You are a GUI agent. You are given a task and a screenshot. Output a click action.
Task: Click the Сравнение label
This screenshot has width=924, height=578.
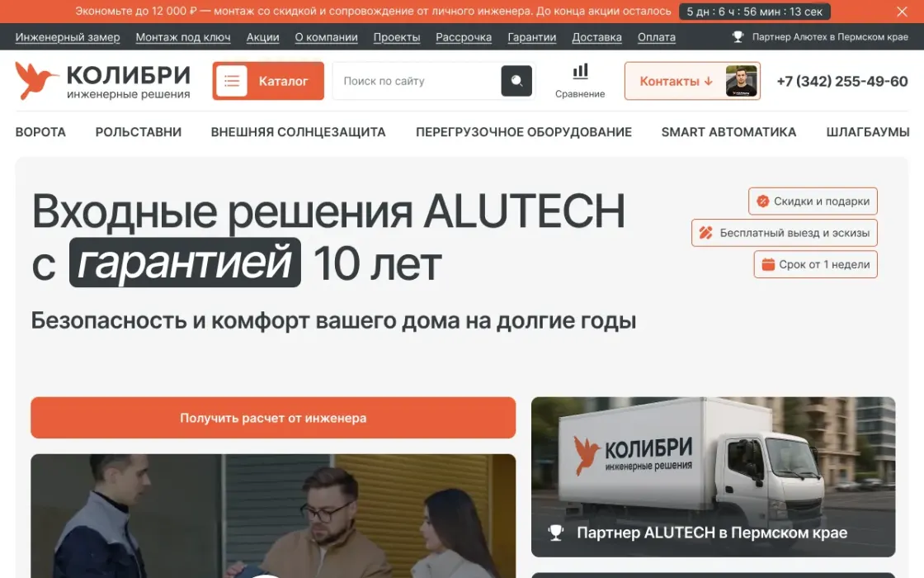tap(581, 94)
